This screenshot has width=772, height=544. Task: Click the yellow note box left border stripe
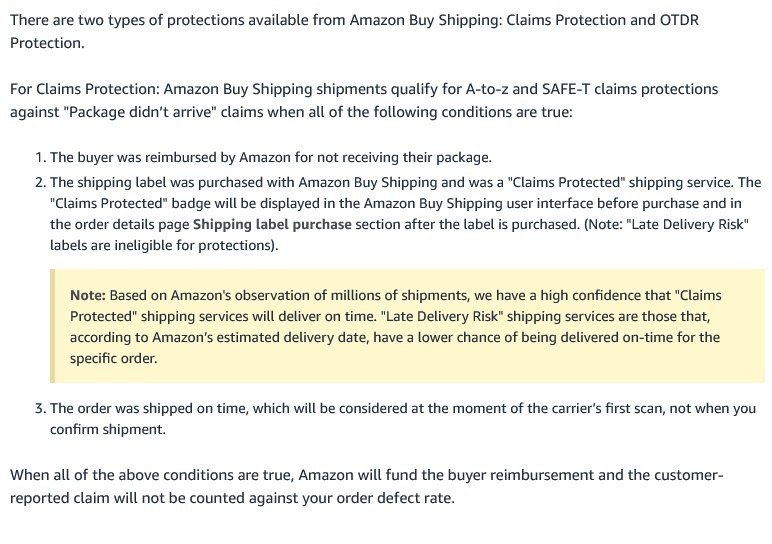(52, 326)
